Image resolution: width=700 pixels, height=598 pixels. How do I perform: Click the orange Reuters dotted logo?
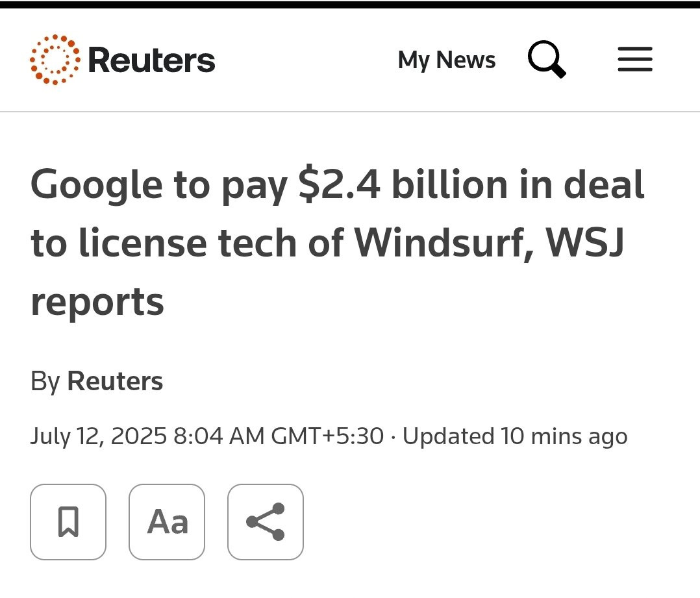[55, 60]
